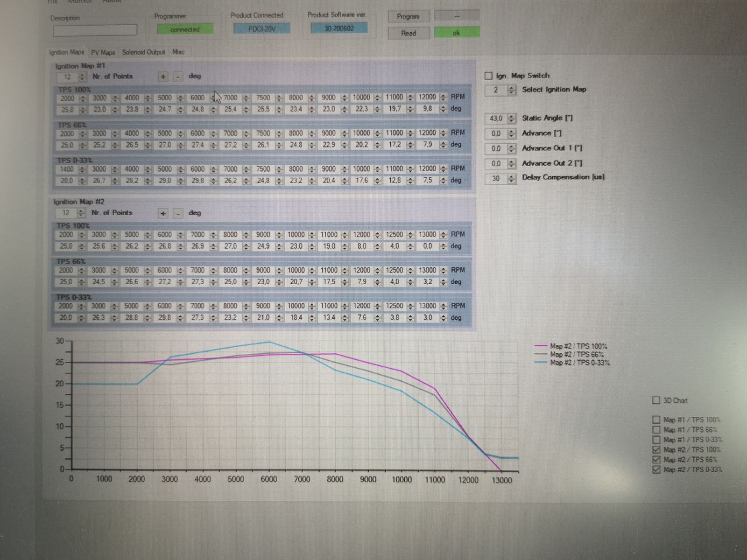Screen dimensions: 747x560
Task: Check Map #1 / TPS 100% series
Action: (x=656, y=420)
